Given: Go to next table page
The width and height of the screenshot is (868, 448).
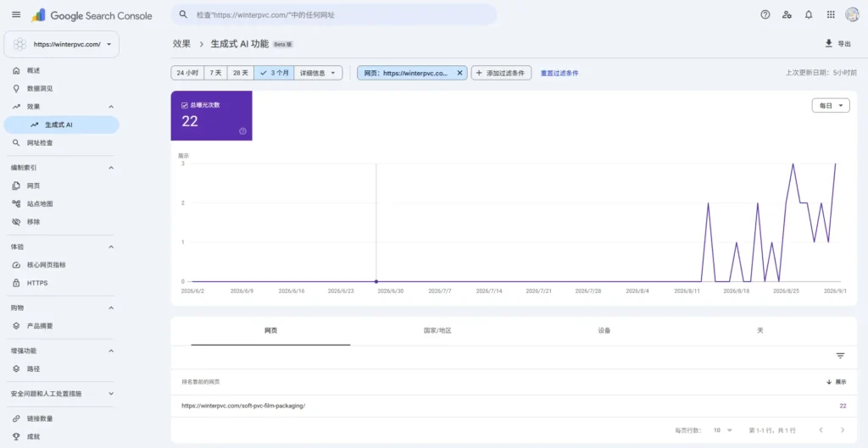Looking at the screenshot, I should (x=843, y=430).
